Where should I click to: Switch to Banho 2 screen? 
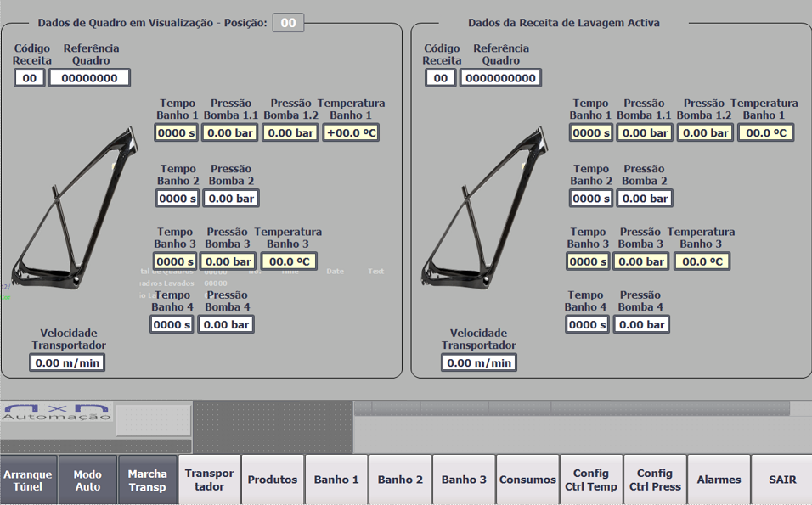[x=400, y=480]
